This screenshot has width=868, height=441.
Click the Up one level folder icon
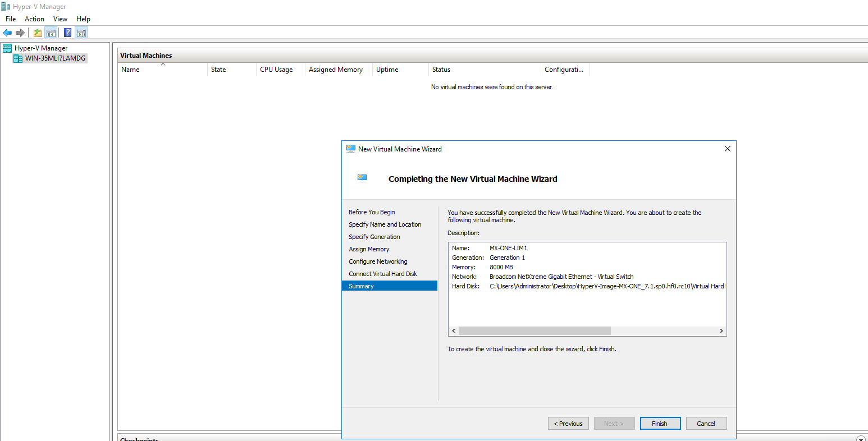point(38,33)
